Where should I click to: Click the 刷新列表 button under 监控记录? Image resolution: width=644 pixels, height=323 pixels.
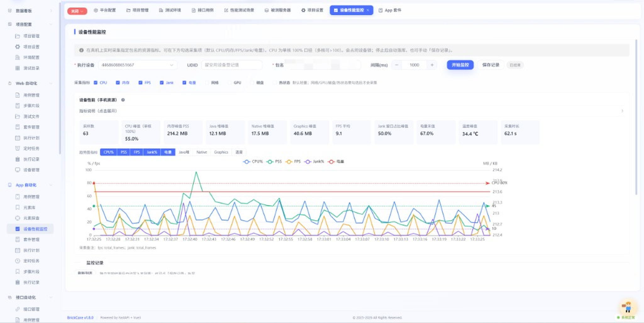(x=85, y=273)
